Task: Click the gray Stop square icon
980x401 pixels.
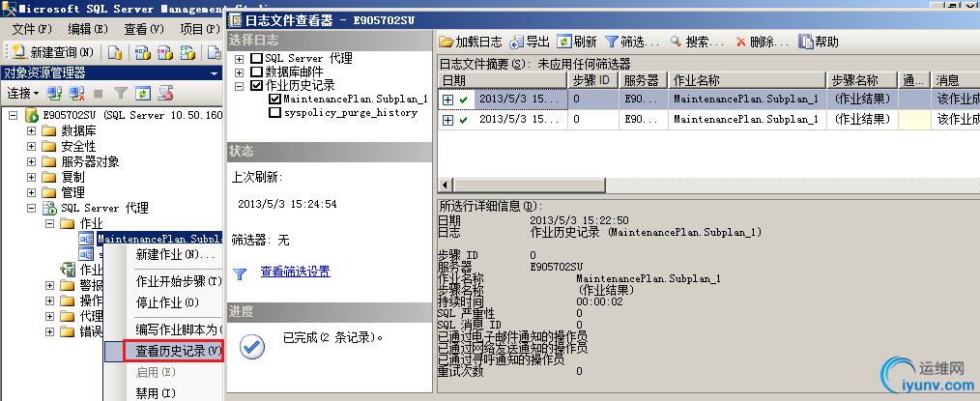Action: pyautogui.click(x=99, y=93)
